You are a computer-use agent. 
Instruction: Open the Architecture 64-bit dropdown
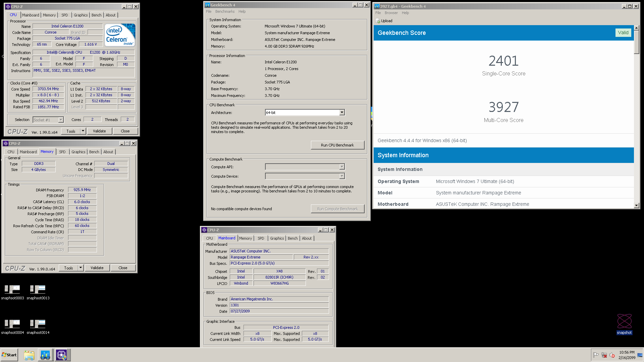[342, 113]
